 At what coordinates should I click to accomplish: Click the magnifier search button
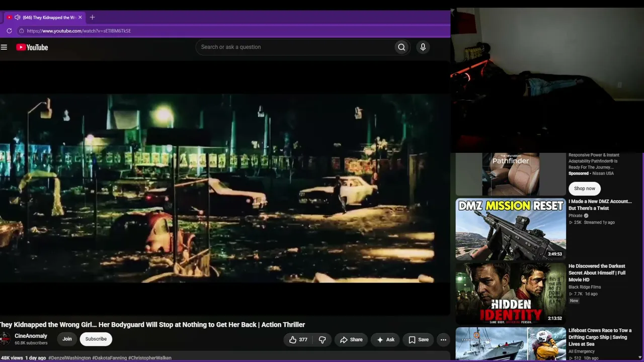coord(401,47)
